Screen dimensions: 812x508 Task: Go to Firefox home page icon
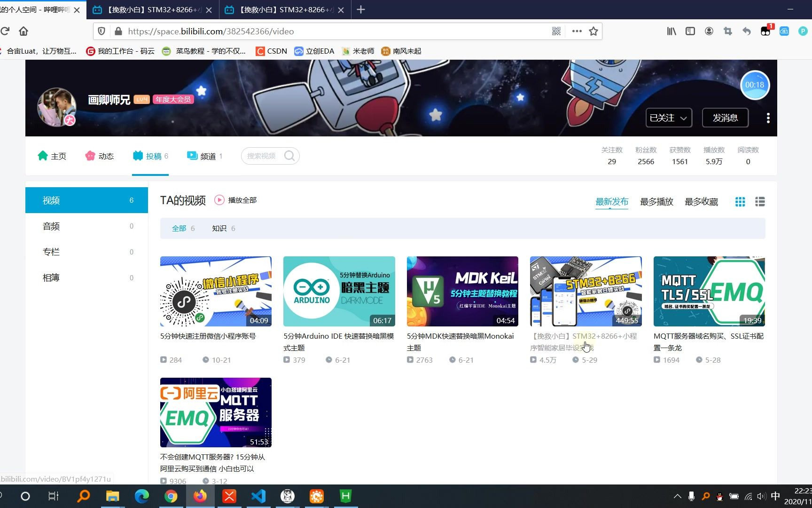23,31
